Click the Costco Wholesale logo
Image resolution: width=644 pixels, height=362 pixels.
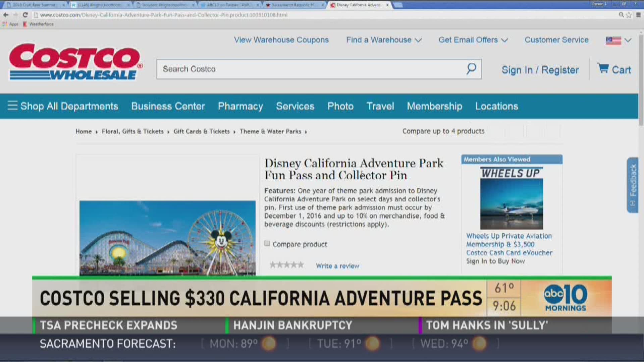click(x=75, y=62)
